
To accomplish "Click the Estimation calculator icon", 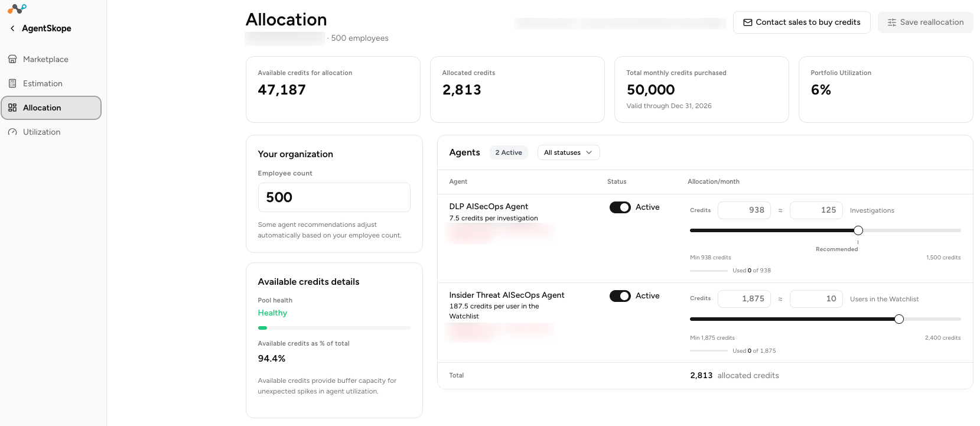I will (12, 83).
